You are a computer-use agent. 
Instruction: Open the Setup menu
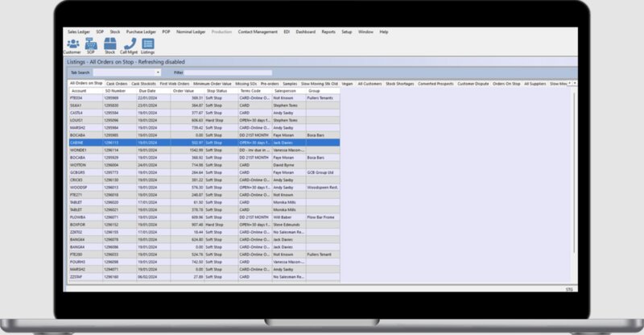tap(347, 31)
